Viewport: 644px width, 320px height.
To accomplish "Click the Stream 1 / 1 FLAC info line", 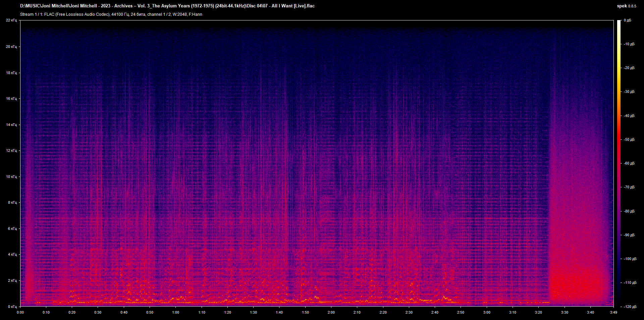I will click(x=111, y=14).
